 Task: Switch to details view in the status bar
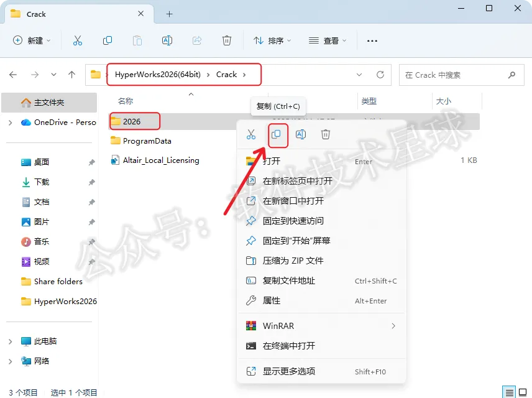[509, 392]
